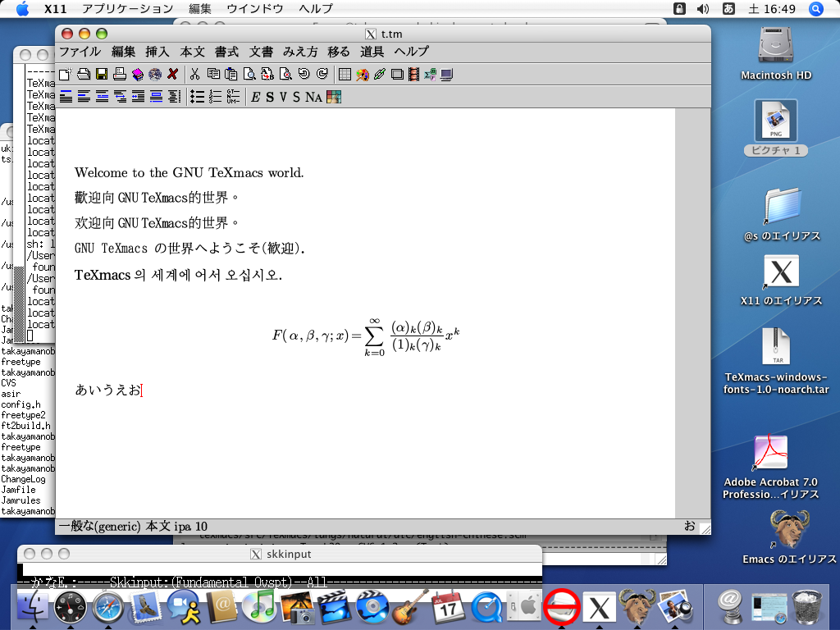The image size is (840, 630).
Task: Select the ピクチャ 1 PNG file
Action: coord(776,127)
